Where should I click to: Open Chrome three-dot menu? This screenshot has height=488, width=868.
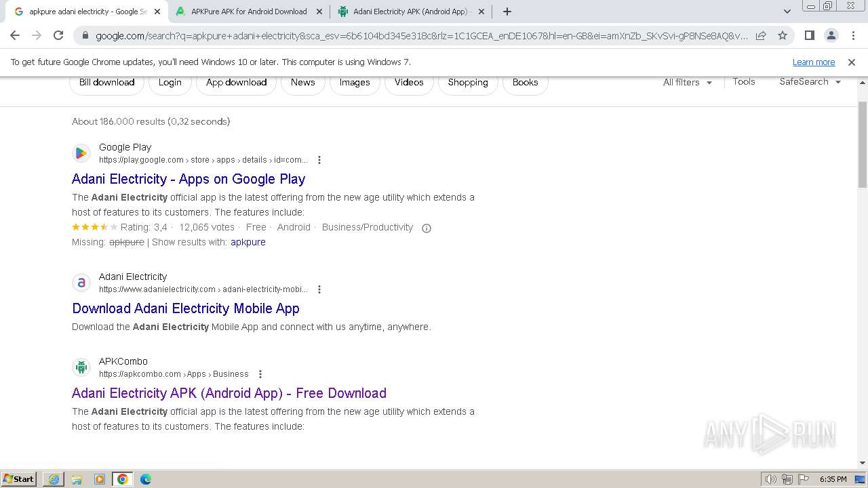[852, 35]
